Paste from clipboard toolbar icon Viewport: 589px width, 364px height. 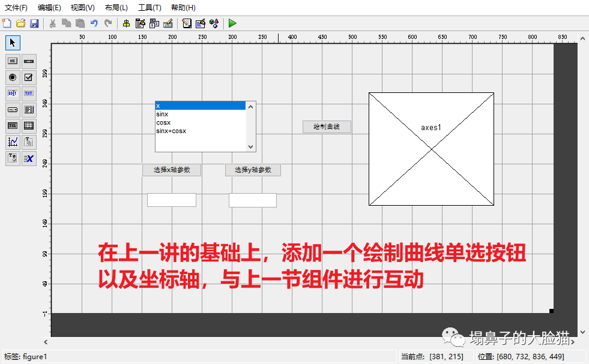tap(80, 23)
